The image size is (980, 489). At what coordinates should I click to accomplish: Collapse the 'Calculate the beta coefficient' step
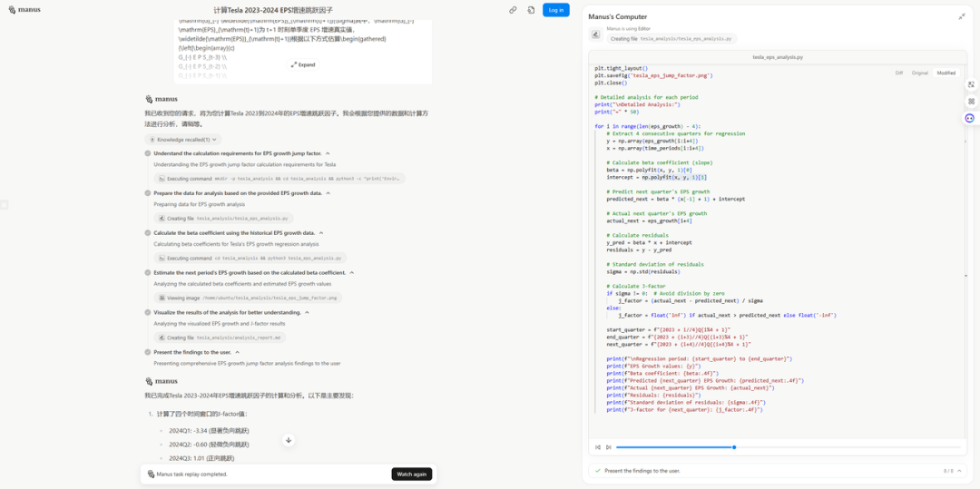click(x=320, y=233)
